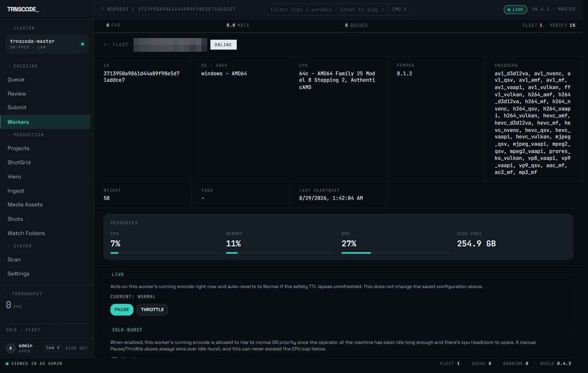Click 'CURRENT: NORMAL' status text
Viewport: 588px width, 373px height.
click(x=133, y=297)
